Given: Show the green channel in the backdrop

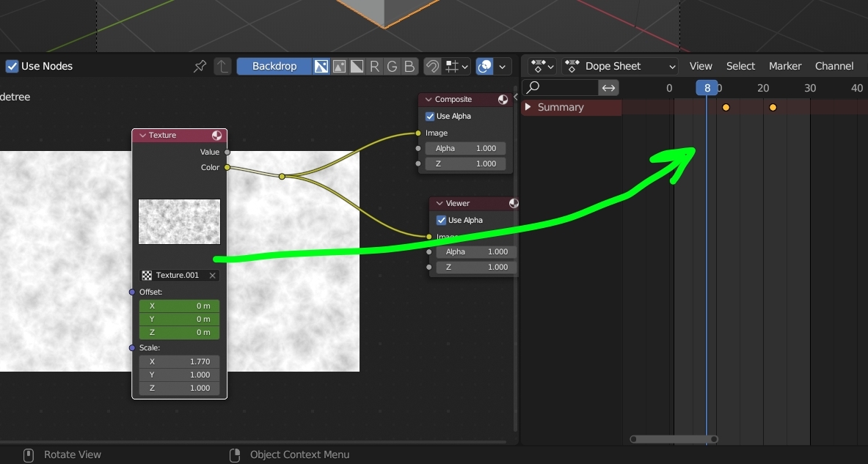Looking at the screenshot, I should tap(392, 66).
